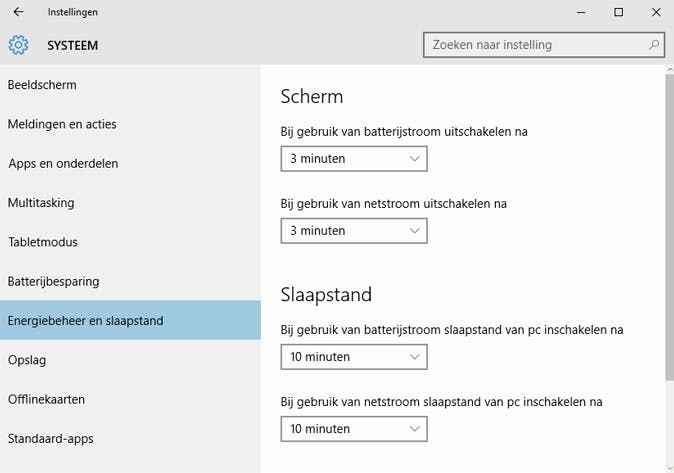This screenshot has height=473, width=674.
Task: Open sleep on mains power dropdown
Action: point(354,428)
